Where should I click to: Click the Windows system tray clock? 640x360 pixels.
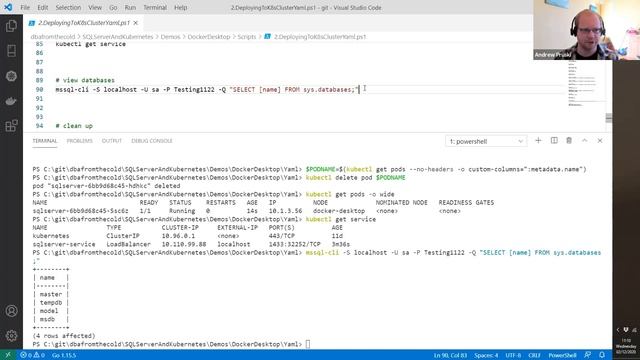click(x=626, y=346)
